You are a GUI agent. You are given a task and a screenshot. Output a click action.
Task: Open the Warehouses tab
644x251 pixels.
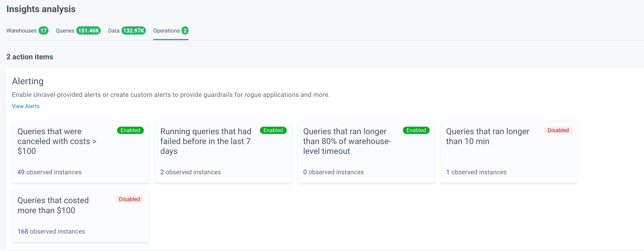[x=22, y=30]
